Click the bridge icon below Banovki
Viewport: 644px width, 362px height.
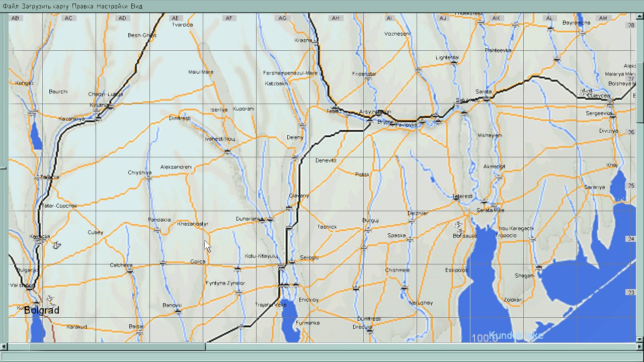(x=177, y=312)
